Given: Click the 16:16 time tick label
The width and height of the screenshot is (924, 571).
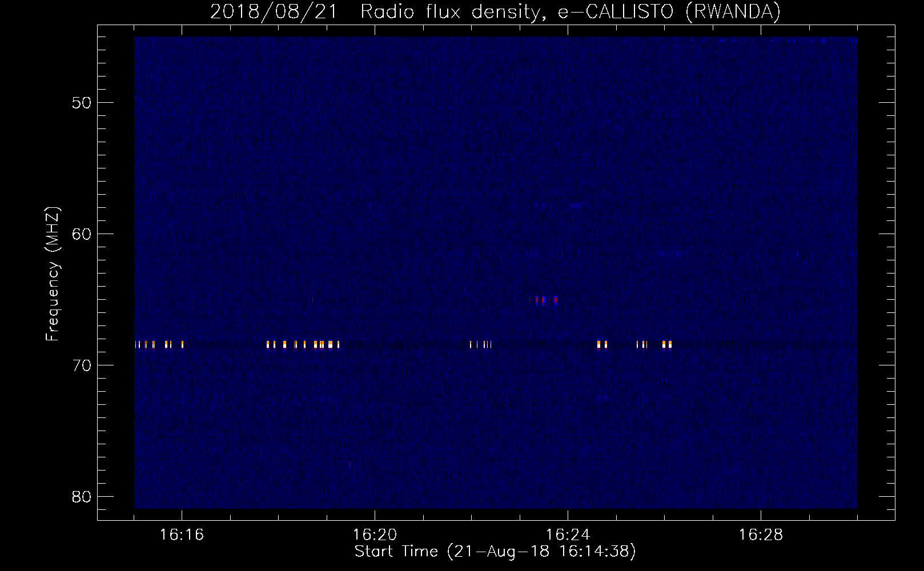Looking at the screenshot, I should (182, 534).
